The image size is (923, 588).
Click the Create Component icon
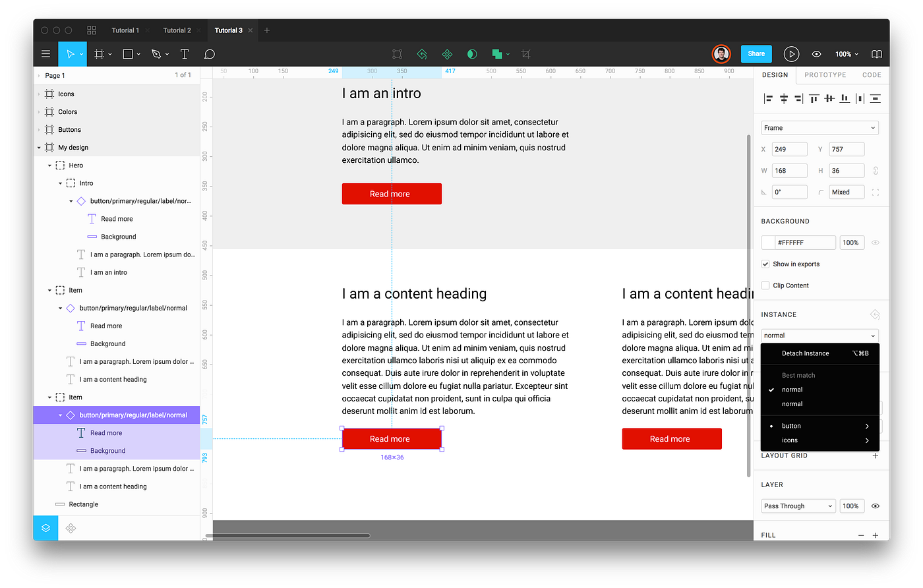click(447, 54)
